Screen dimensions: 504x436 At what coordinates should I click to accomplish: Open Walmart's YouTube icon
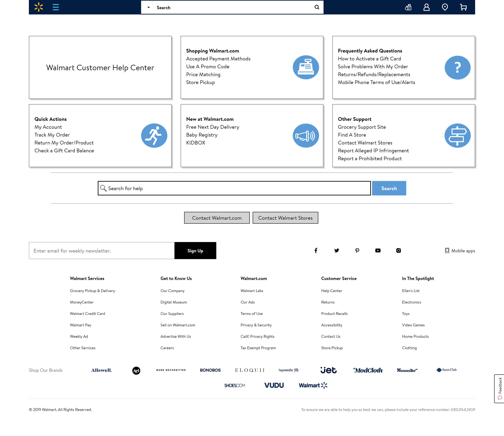(378, 250)
